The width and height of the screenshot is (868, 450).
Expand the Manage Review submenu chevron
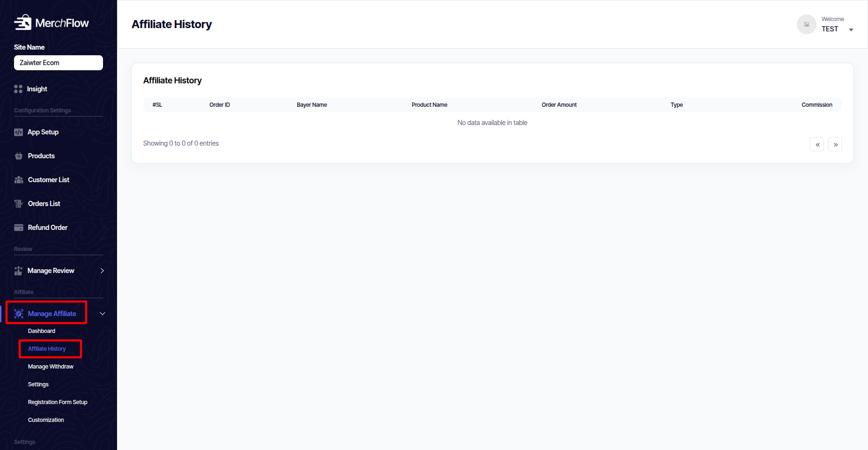pyautogui.click(x=102, y=271)
